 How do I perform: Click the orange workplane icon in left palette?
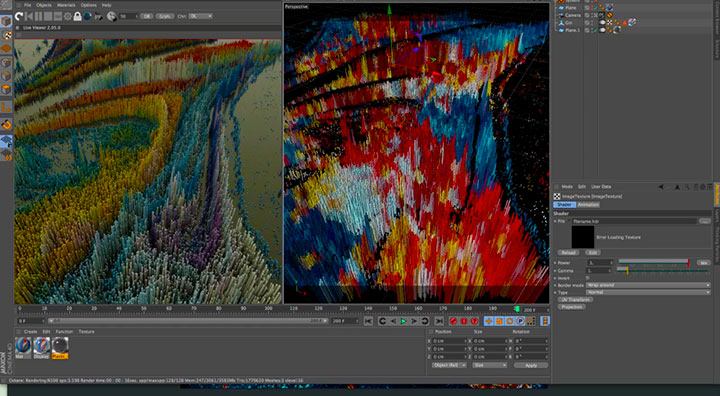(6, 48)
